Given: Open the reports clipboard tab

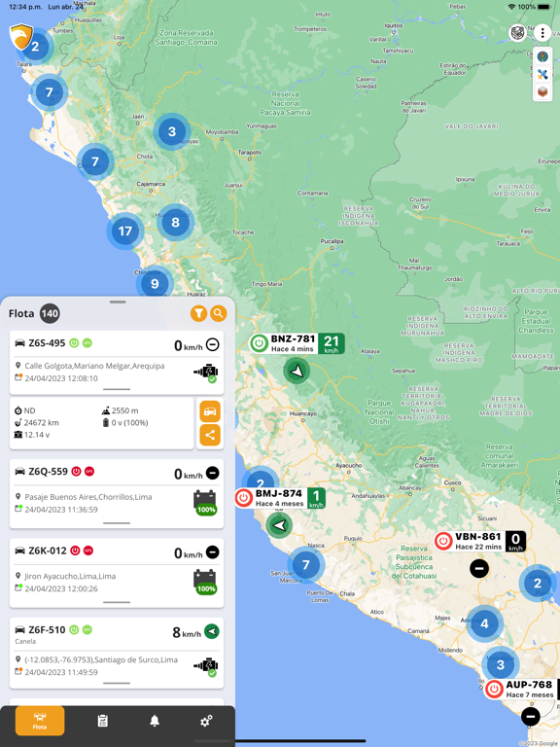Looking at the screenshot, I should pos(102,721).
